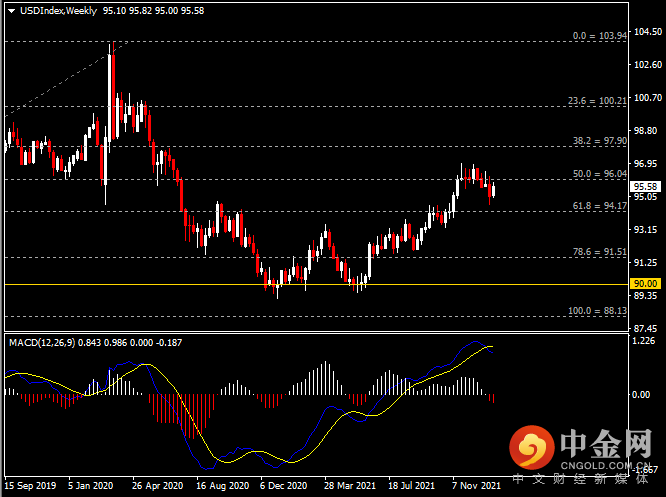Click the 7 Nov 2021 date label
Viewport: 666px width, 497px height.
pos(476,486)
